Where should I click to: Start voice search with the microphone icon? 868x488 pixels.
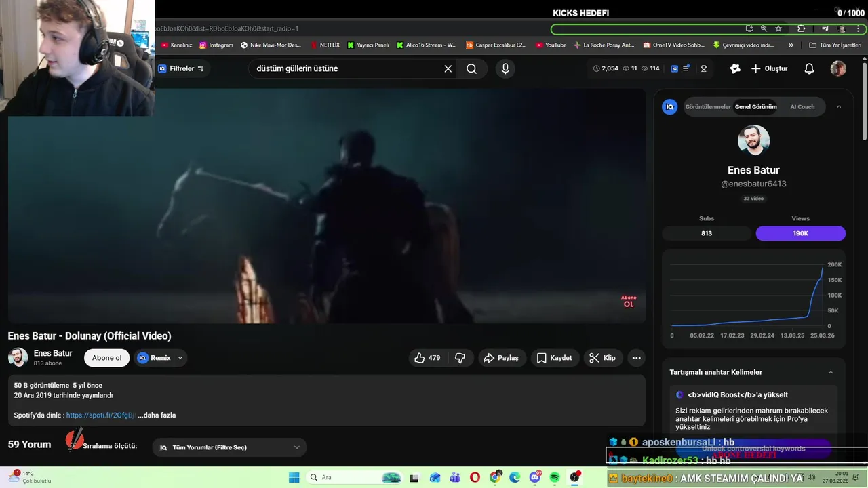point(505,68)
